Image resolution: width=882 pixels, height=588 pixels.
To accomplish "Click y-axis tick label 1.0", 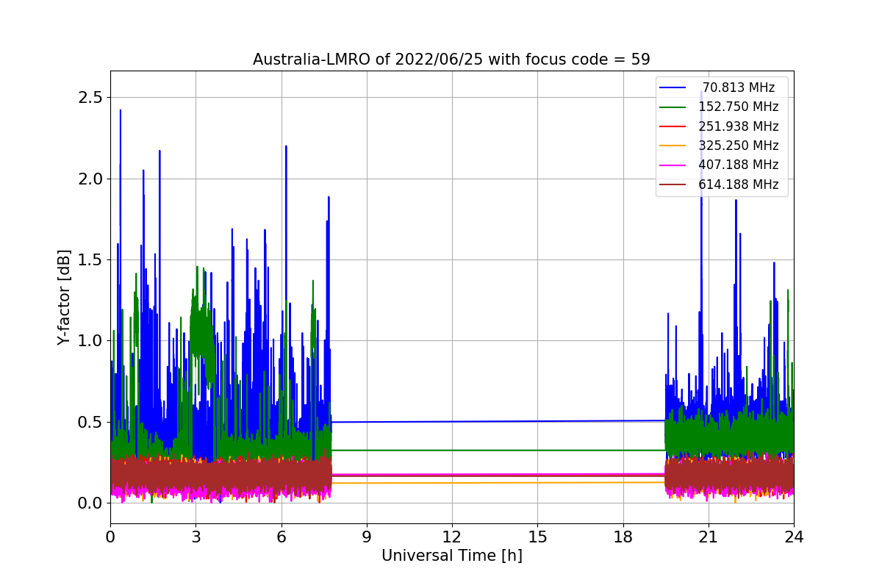I will (91, 341).
